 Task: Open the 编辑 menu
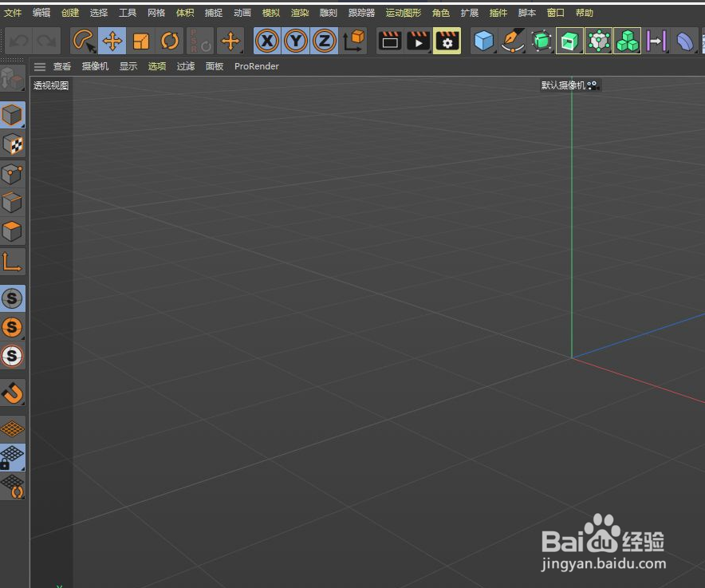(41, 13)
